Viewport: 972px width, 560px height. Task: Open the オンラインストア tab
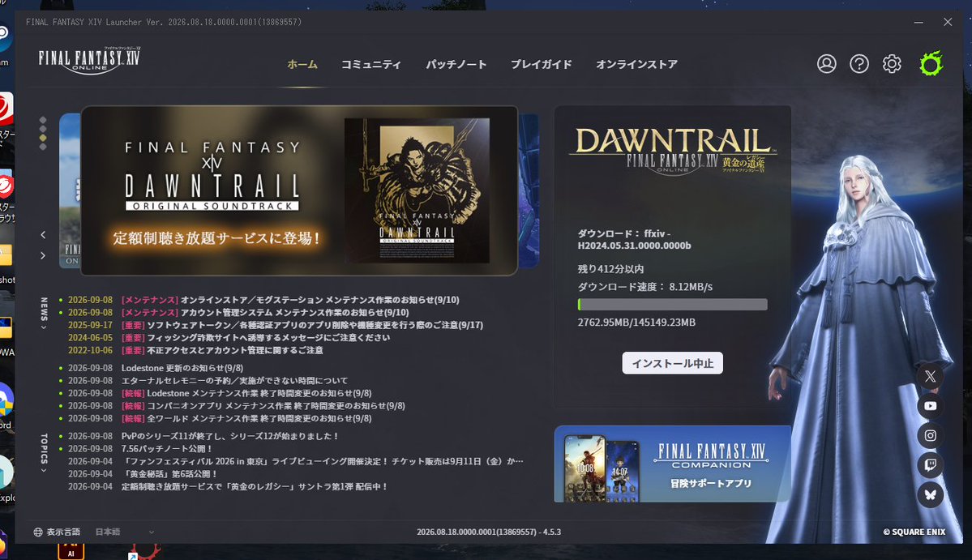pyautogui.click(x=636, y=64)
